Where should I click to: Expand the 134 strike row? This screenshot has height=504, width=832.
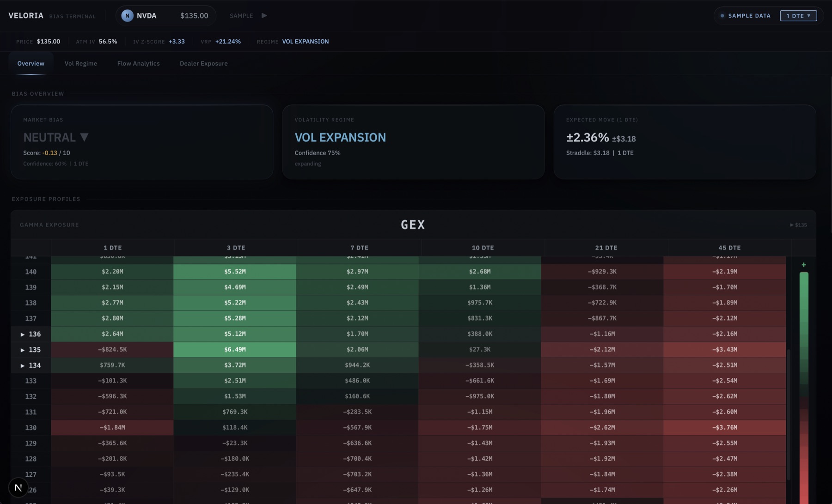point(23,365)
